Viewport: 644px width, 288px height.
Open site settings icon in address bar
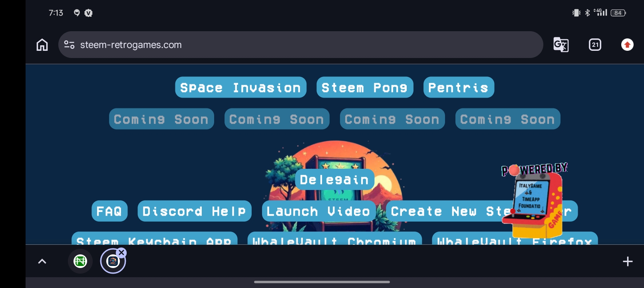click(70, 45)
